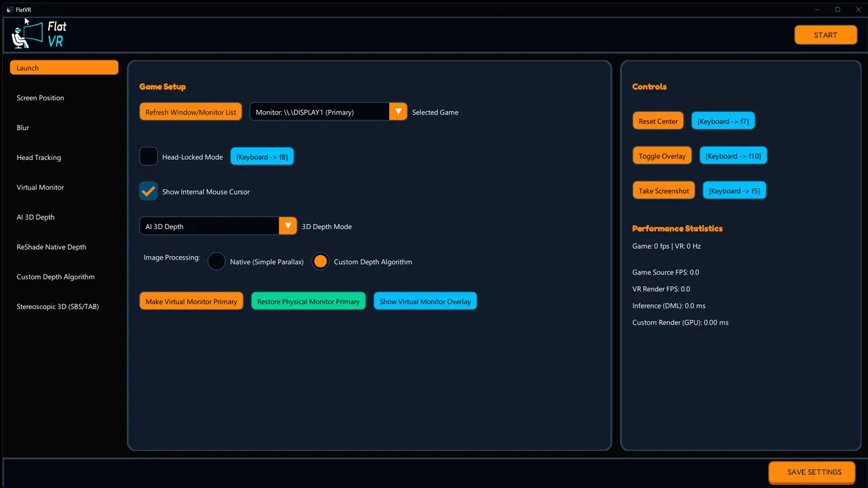The width and height of the screenshot is (868, 488).
Task: Click the Game Source FPS value
Action: tap(666, 272)
